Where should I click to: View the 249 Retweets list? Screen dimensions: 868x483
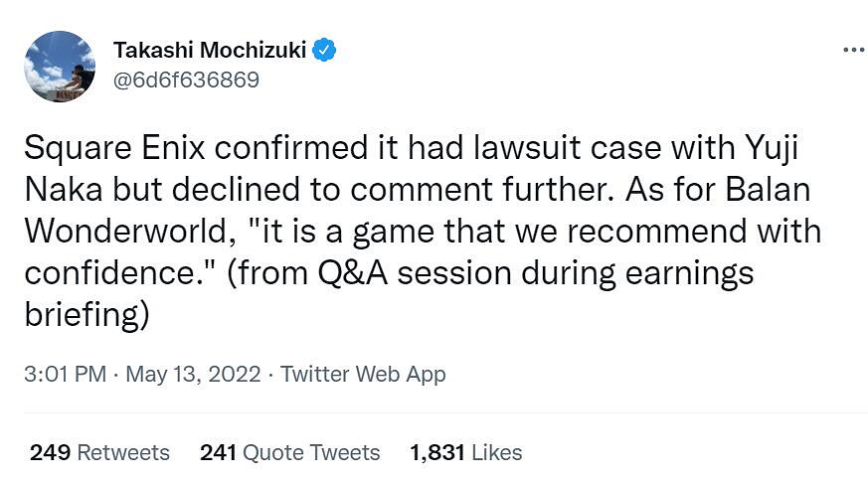click(99, 452)
